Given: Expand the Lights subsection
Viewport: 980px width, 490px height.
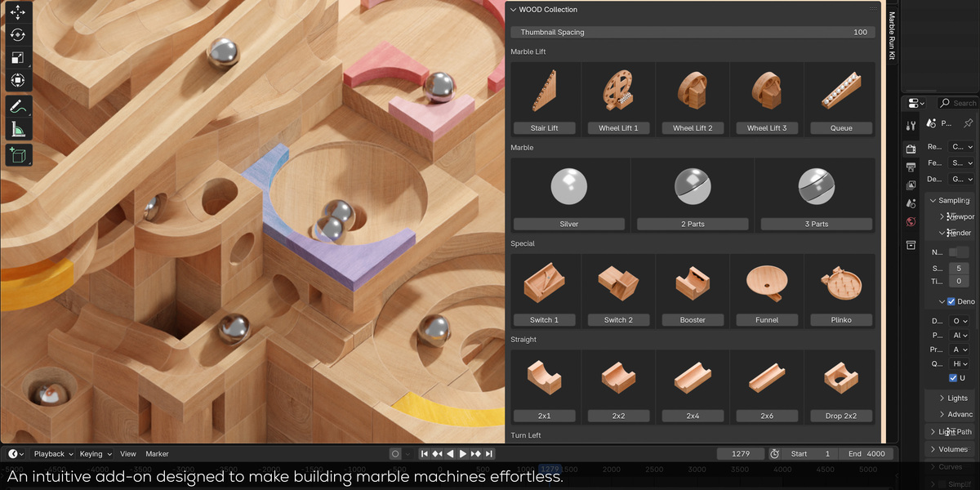Looking at the screenshot, I should (x=942, y=398).
